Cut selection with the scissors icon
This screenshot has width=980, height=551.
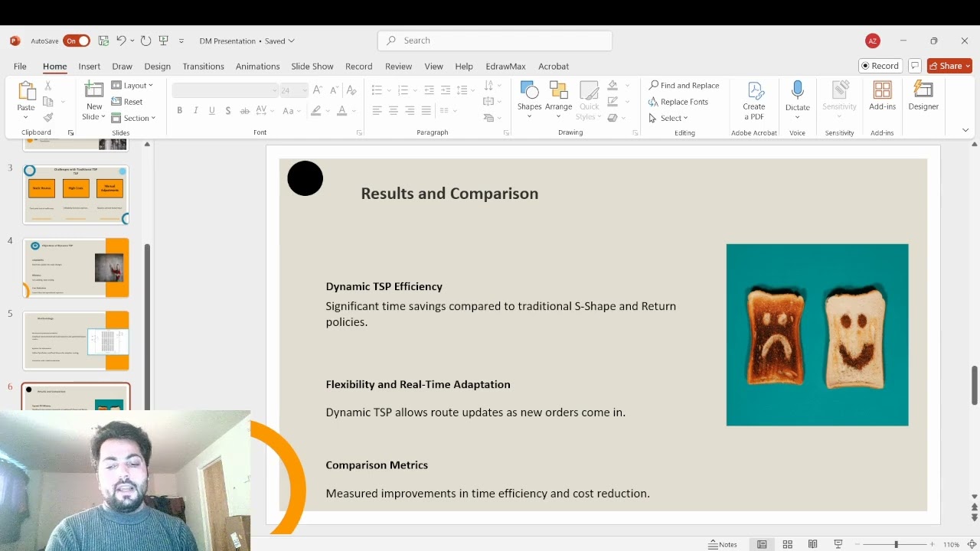coord(47,86)
